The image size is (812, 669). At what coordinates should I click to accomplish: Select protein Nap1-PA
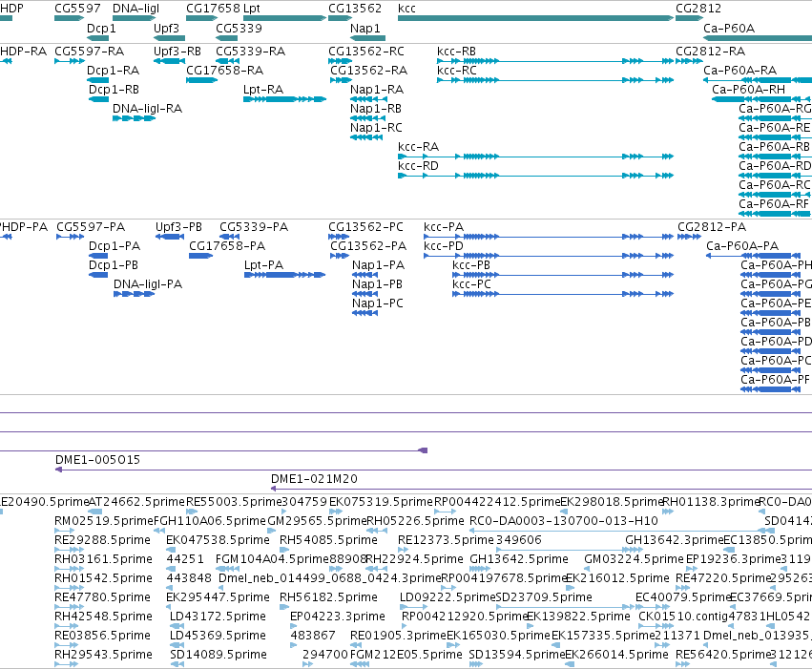click(x=378, y=265)
